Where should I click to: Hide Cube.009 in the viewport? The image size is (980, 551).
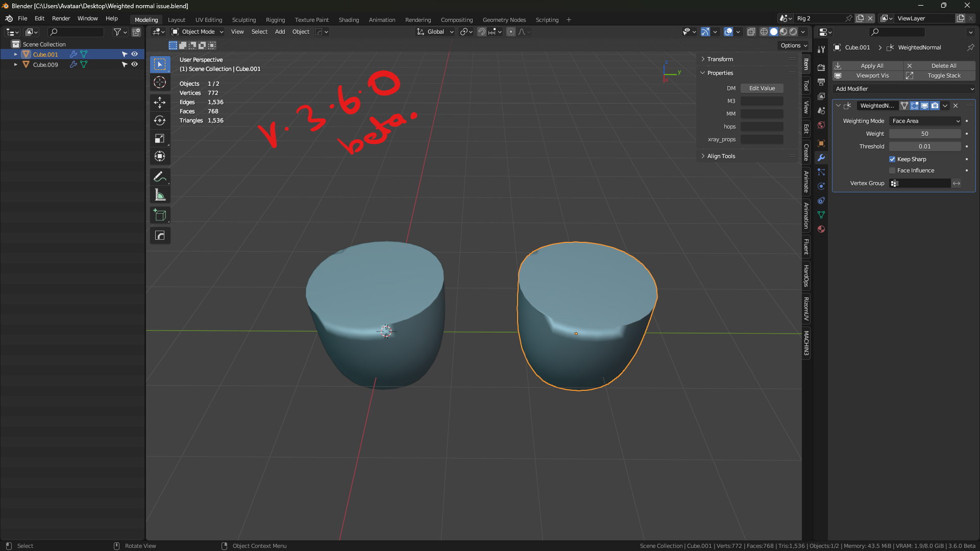(135, 64)
